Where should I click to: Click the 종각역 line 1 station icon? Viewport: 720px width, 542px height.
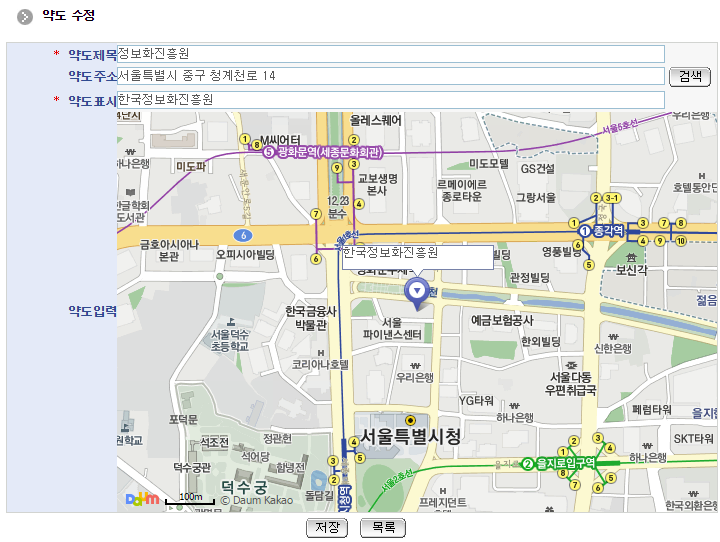pos(585,231)
